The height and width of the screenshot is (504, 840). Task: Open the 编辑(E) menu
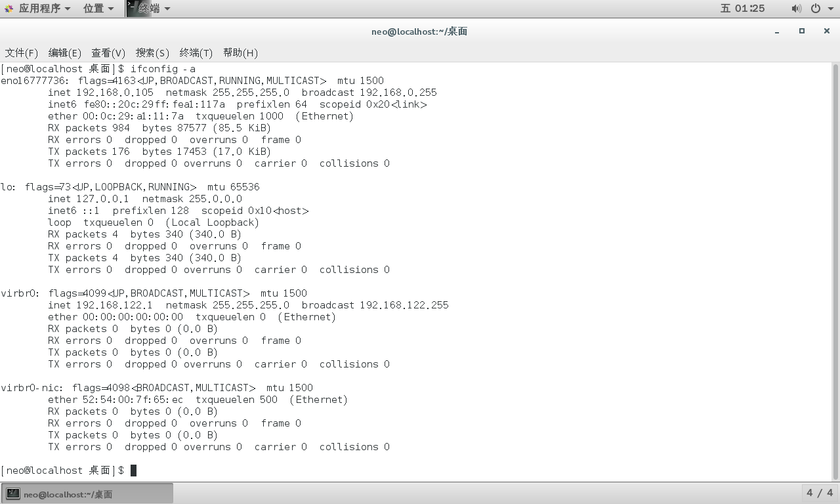click(64, 52)
